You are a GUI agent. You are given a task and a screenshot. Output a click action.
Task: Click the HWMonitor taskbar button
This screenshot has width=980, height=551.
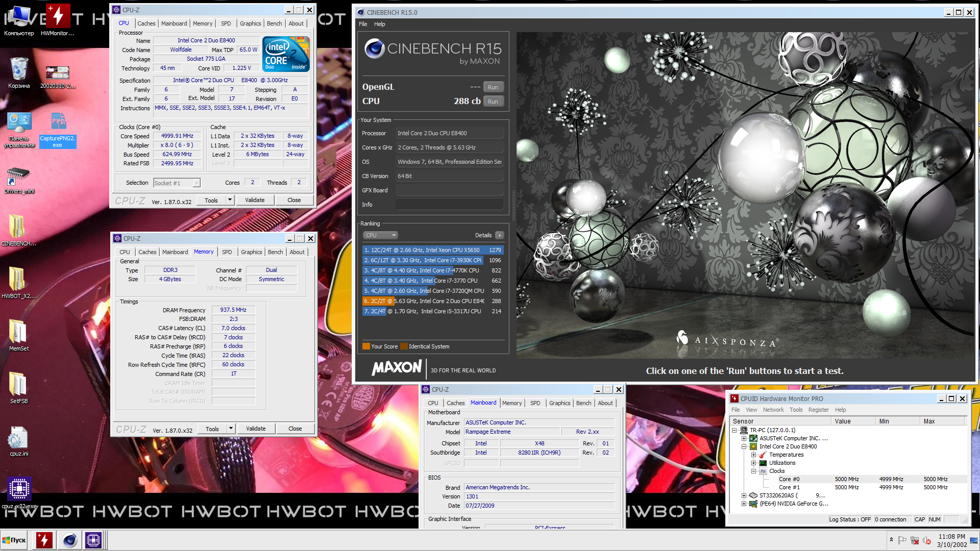tap(44, 540)
